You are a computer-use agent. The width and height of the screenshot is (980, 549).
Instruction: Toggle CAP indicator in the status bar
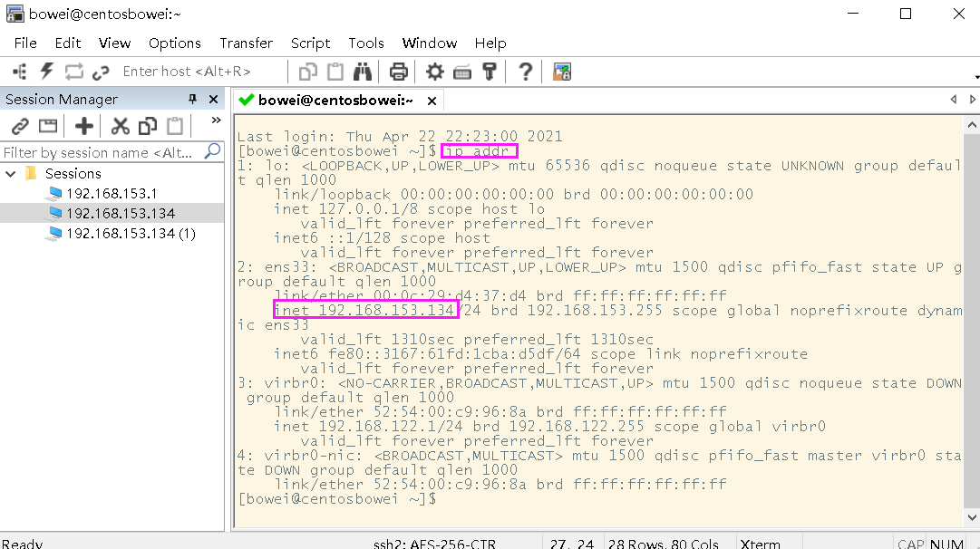[x=909, y=543]
